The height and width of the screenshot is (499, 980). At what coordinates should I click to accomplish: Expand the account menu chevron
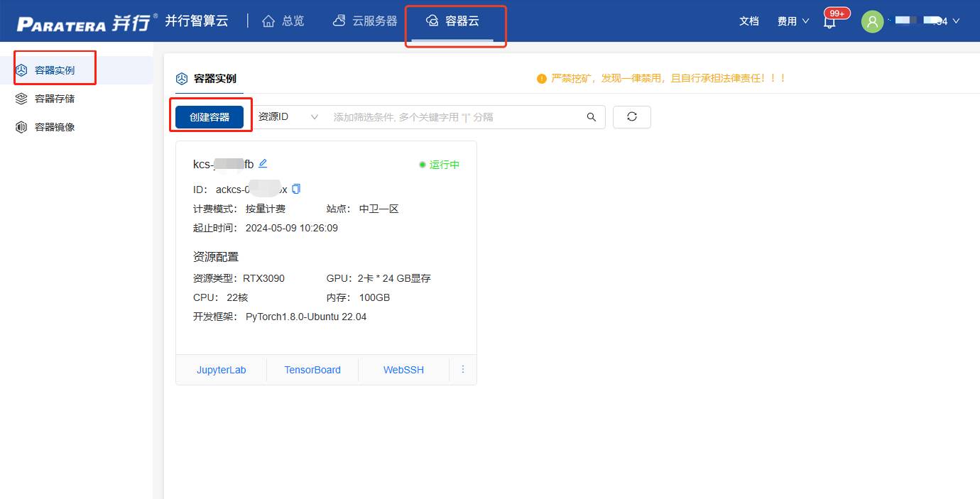[956, 21]
